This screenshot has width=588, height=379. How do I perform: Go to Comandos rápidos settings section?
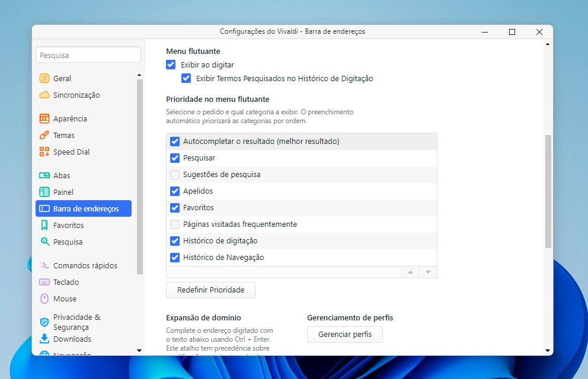click(x=85, y=265)
